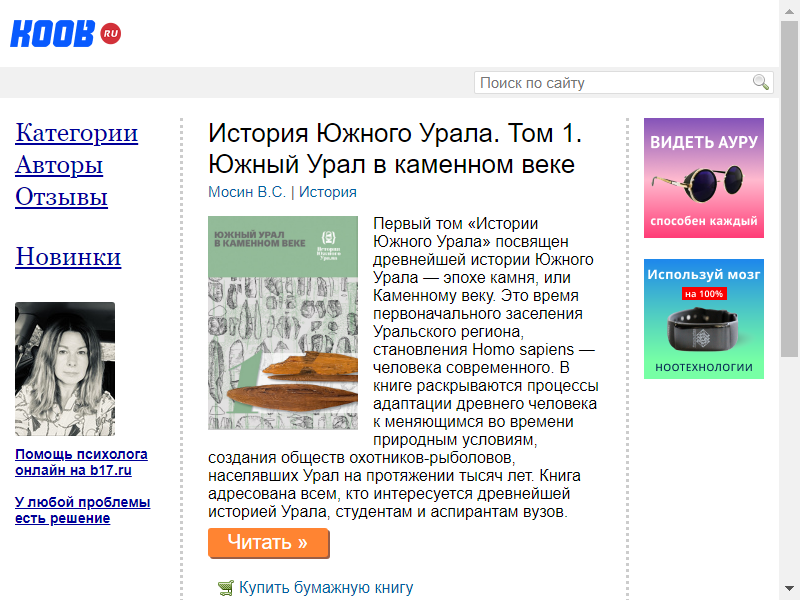Open the Помощь психолога онлайн link
The height and width of the screenshot is (600, 800).
[81, 462]
